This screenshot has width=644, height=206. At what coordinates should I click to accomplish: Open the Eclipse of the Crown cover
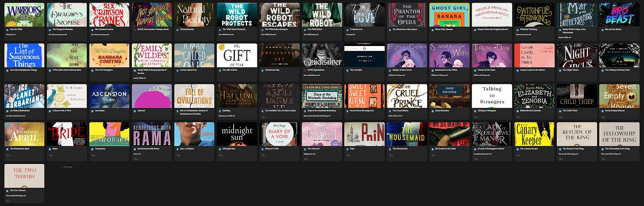pos(407,55)
